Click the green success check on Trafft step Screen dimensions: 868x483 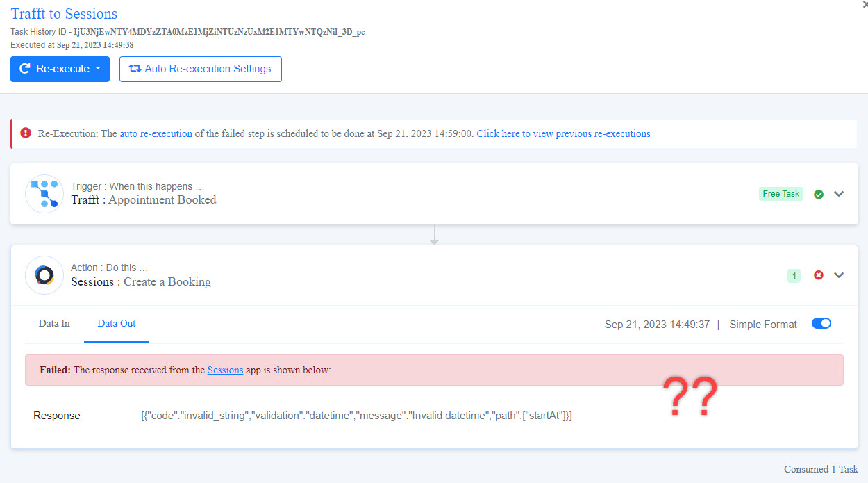(819, 194)
